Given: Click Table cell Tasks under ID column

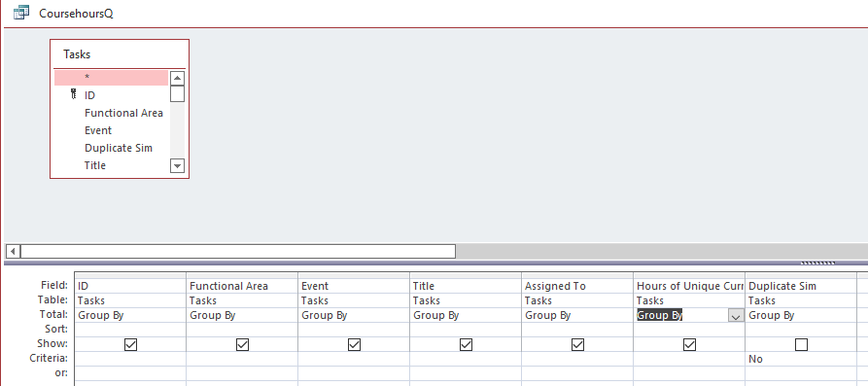Looking at the screenshot, I should (130, 300).
